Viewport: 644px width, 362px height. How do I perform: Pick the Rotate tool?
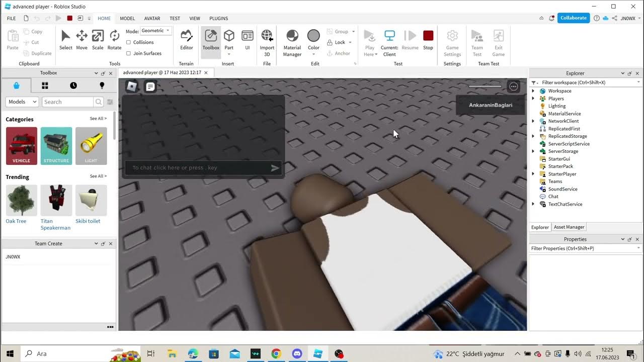coord(114,40)
